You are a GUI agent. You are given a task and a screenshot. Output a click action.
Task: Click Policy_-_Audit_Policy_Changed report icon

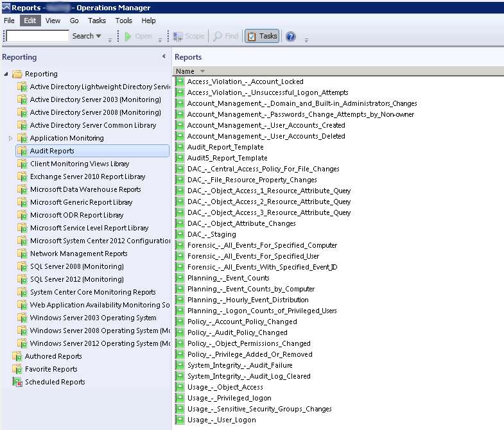pos(180,332)
